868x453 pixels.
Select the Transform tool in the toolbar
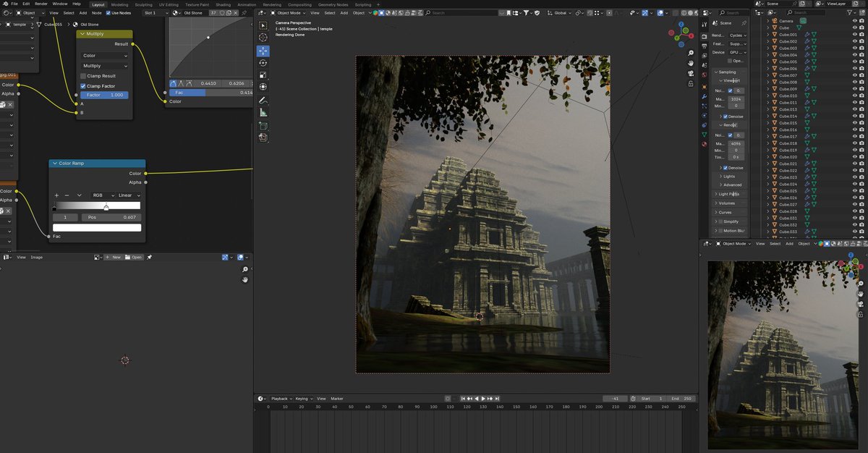pos(263,86)
